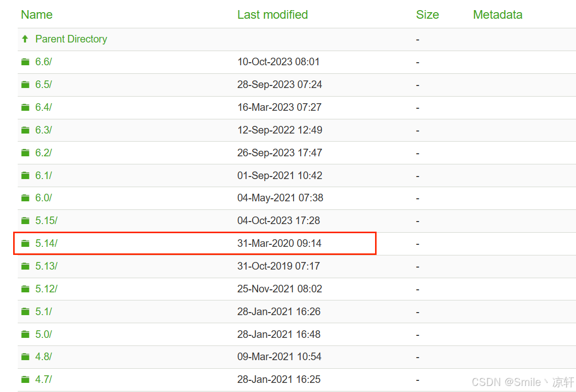Open the 6.2/ directory link
Viewport: 576px width, 392px height.
pyautogui.click(x=44, y=153)
